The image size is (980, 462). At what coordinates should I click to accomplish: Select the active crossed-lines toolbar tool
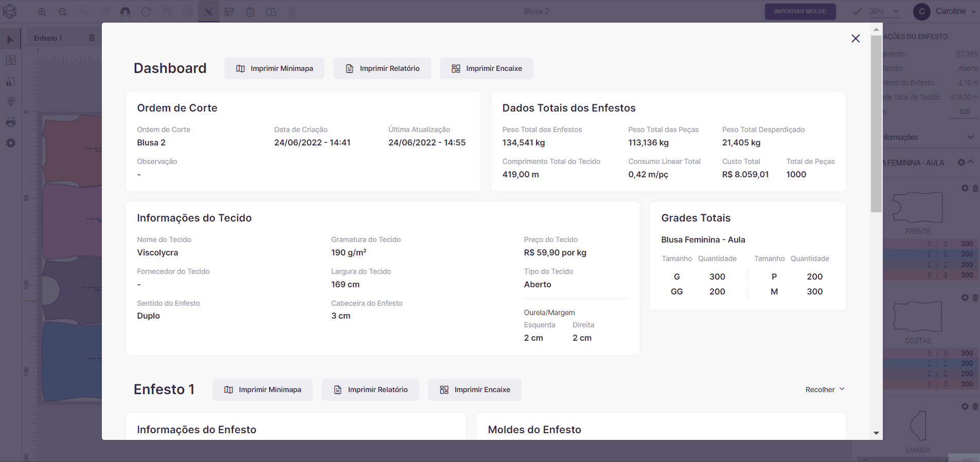click(x=208, y=12)
